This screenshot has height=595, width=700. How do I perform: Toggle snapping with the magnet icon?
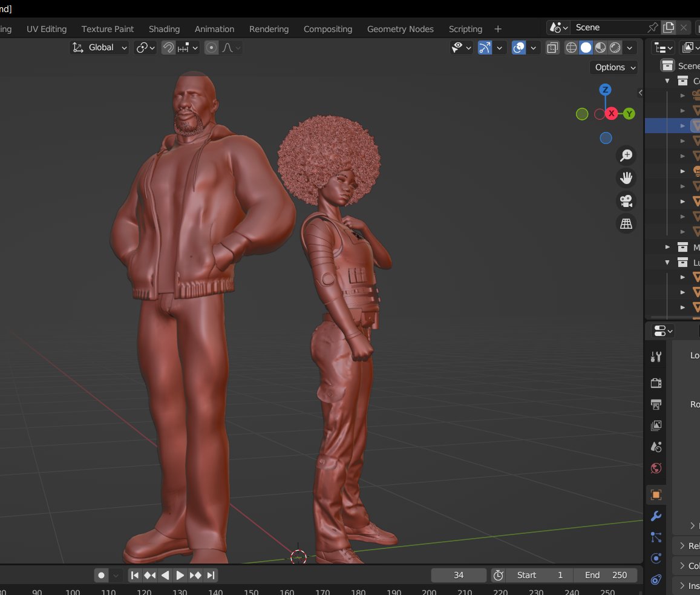pos(168,48)
